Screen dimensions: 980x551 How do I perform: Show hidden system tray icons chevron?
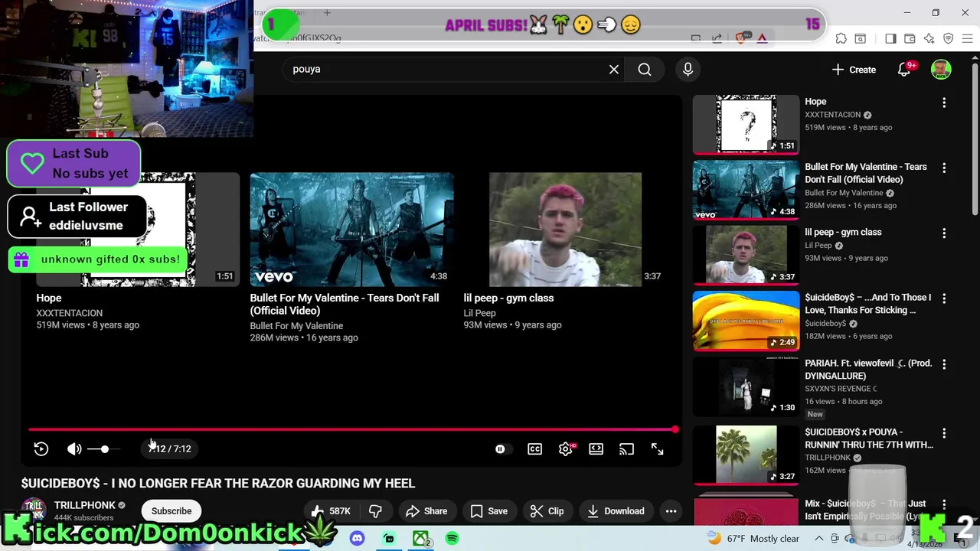818,539
